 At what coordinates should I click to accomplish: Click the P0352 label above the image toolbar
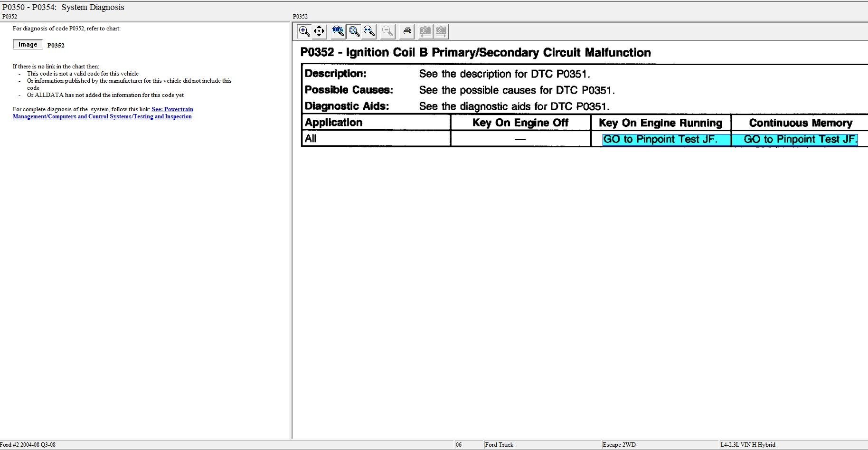(x=300, y=17)
